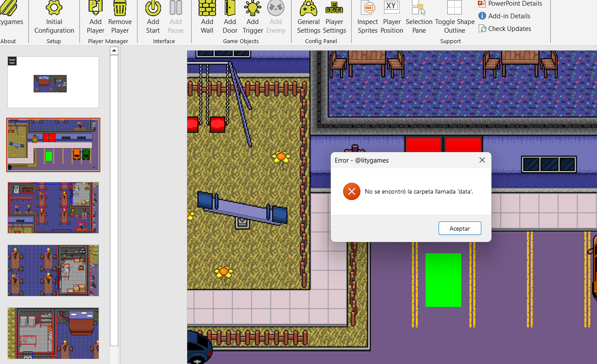597x364 pixels.
Task: Click the red error icon in dialog
Action: (352, 191)
